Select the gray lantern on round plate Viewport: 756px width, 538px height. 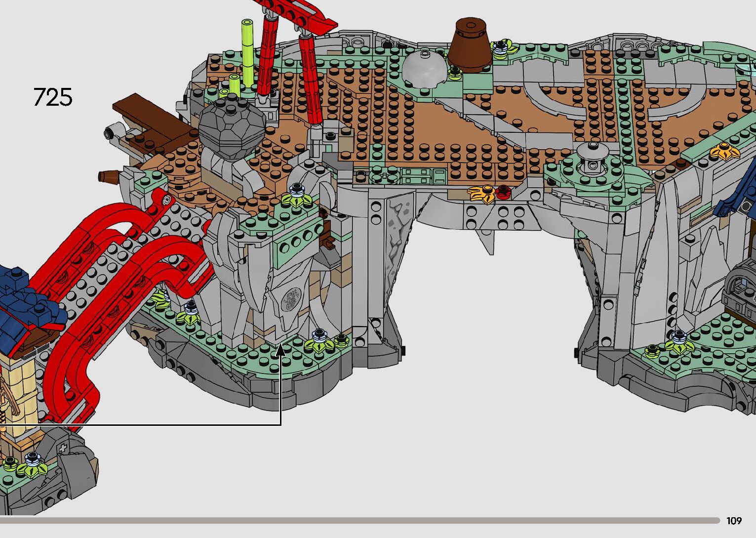click(x=592, y=157)
